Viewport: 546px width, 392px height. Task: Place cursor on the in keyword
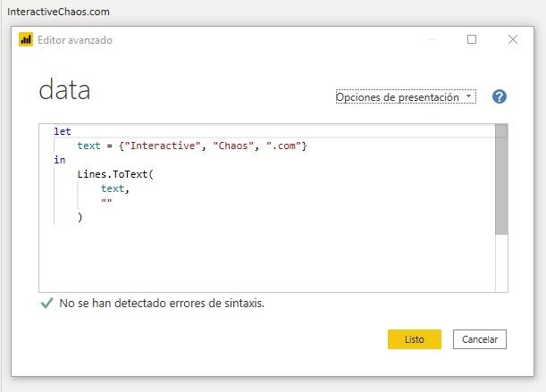click(x=60, y=160)
